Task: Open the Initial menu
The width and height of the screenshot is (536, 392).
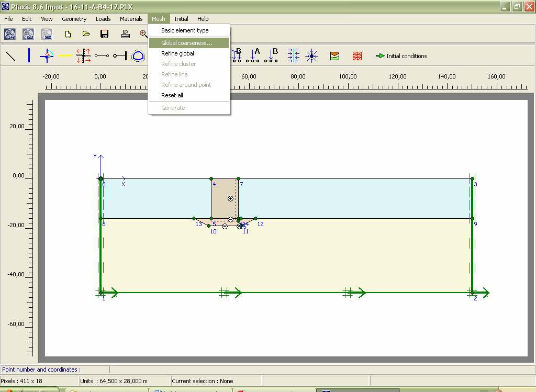Action: tap(181, 19)
